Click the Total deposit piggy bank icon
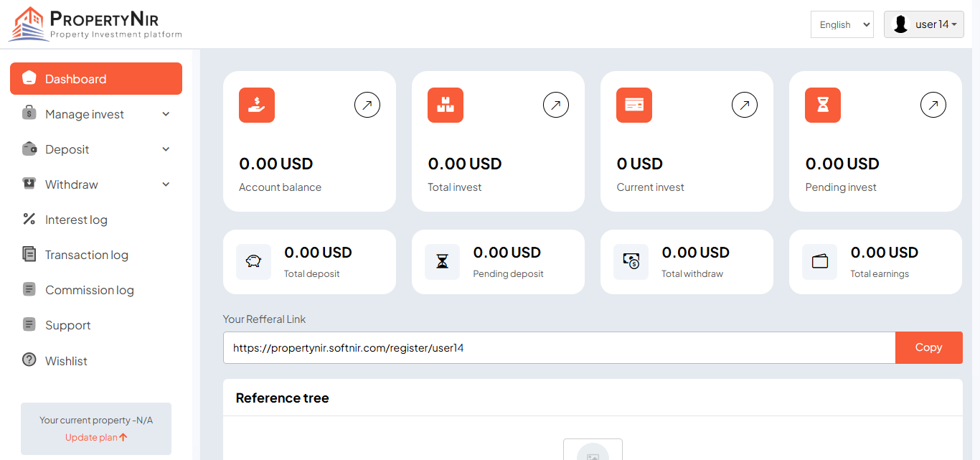This screenshot has width=980, height=460. [x=254, y=262]
